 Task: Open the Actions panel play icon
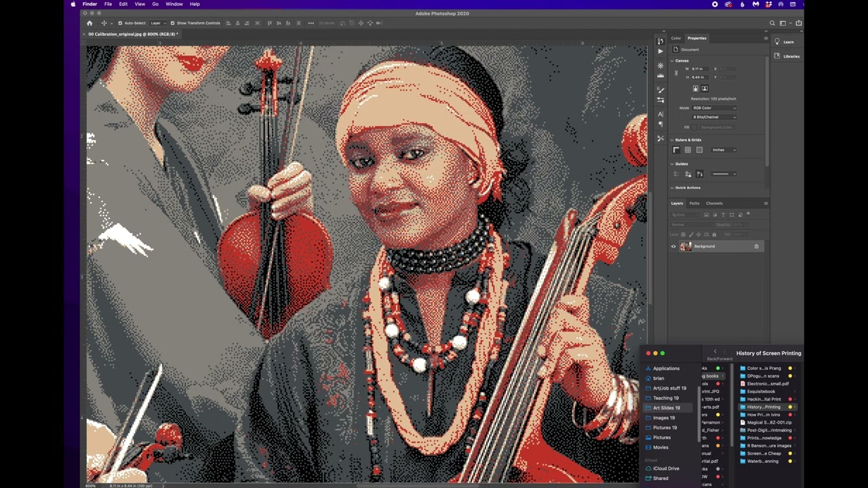(x=660, y=51)
